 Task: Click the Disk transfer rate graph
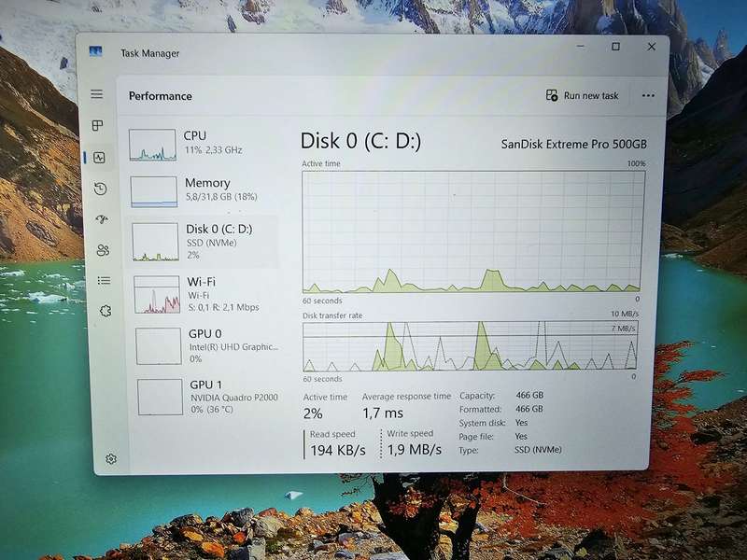point(470,346)
